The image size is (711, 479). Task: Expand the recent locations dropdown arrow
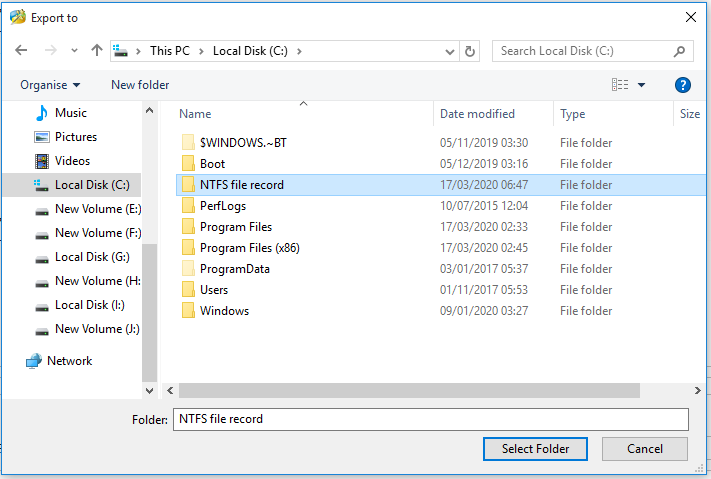click(x=74, y=51)
